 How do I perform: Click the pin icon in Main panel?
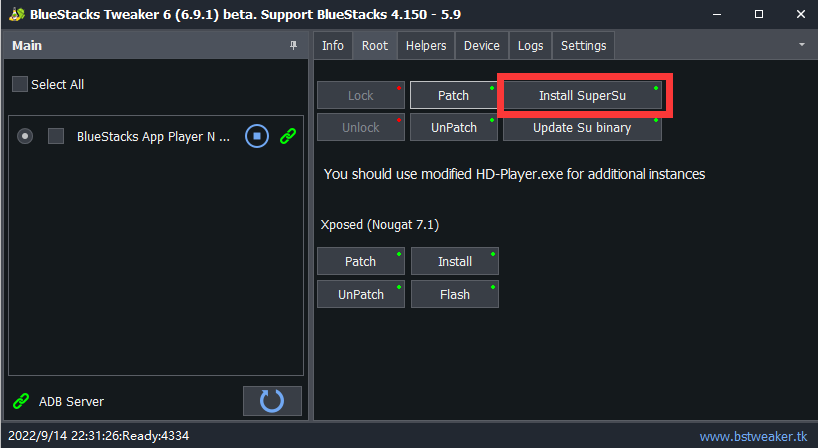coord(293,46)
